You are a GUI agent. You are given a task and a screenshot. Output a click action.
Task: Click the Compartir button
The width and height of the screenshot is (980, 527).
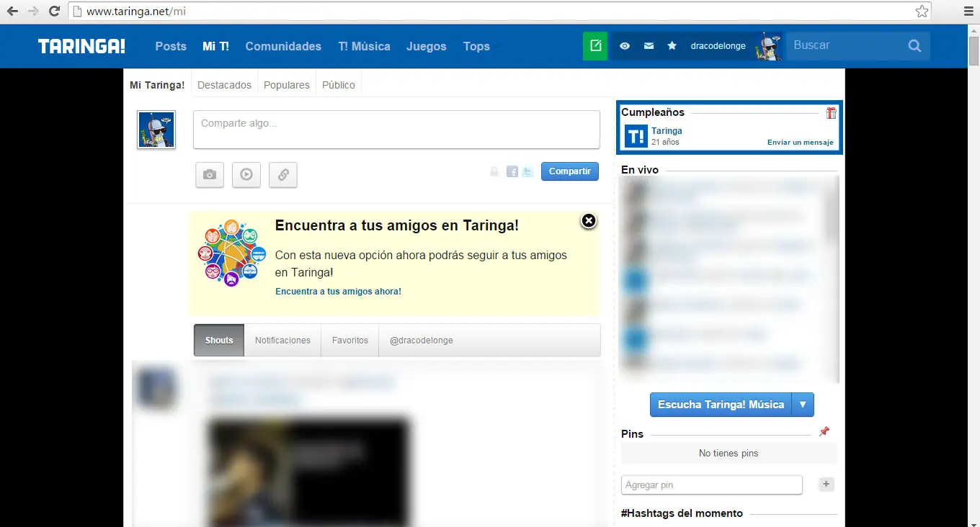click(x=570, y=171)
